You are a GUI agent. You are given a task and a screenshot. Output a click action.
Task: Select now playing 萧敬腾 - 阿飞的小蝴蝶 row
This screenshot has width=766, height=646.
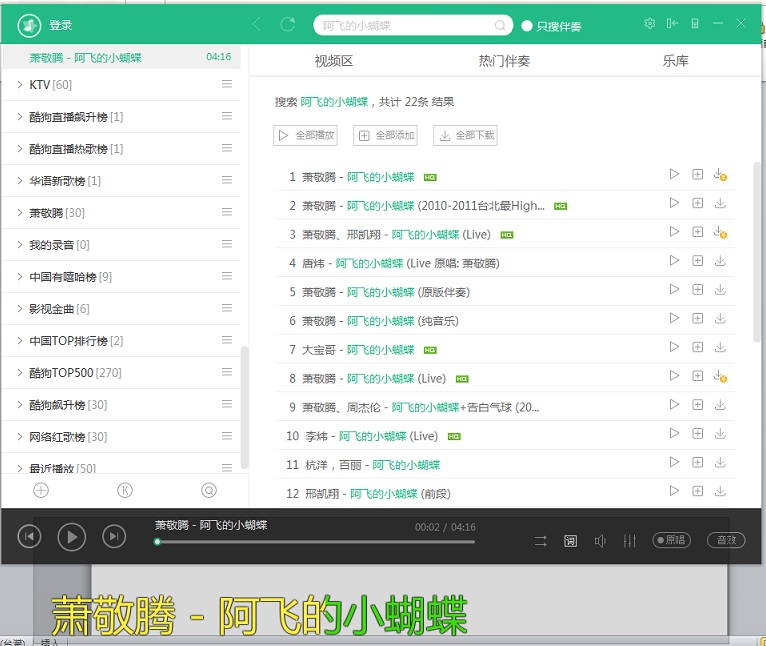[x=122, y=58]
